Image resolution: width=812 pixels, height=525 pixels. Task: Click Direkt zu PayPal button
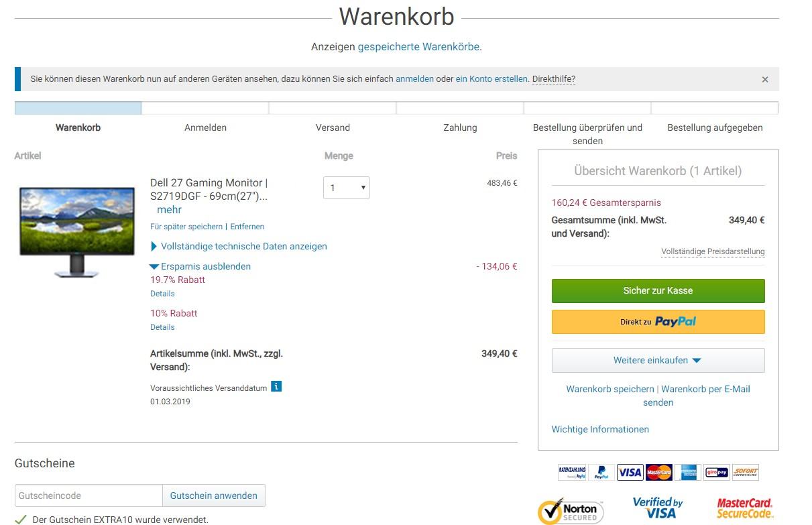pos(658,322)
